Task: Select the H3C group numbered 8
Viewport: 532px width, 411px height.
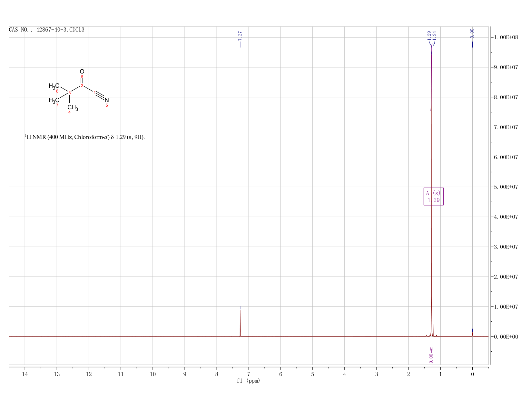Action: coord(54,86)
